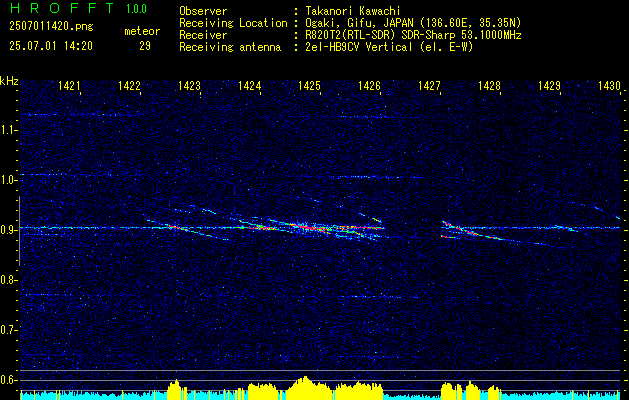This screenshot has width=629, height=400.
Task: Click version number 1.0.0
Action: [136, 9]
